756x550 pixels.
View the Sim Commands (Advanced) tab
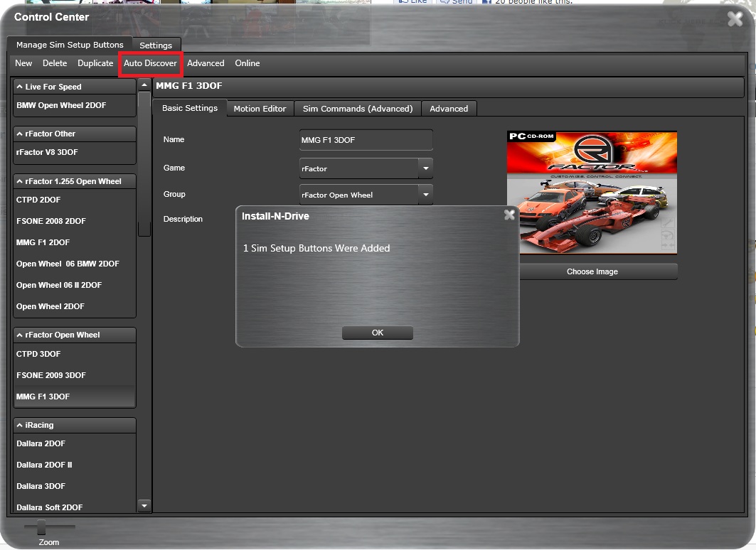[x=358, y=108]
